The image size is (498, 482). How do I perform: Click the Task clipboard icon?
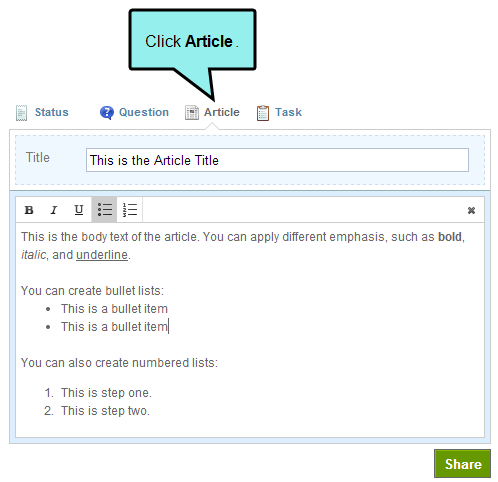263,113
